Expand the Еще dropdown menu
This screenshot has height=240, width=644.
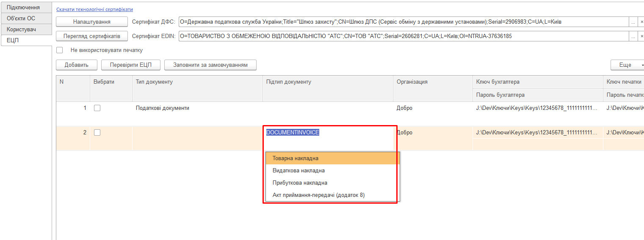627,65
